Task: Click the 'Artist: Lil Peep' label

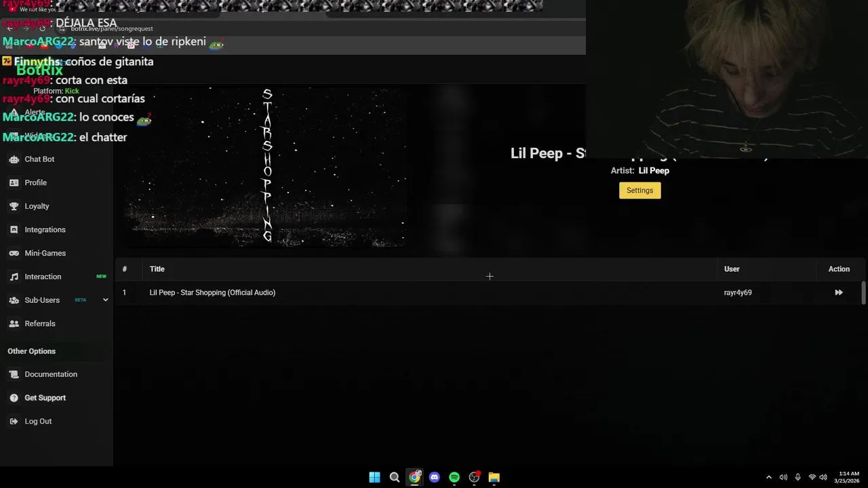Action: click(x=639, y=171)
